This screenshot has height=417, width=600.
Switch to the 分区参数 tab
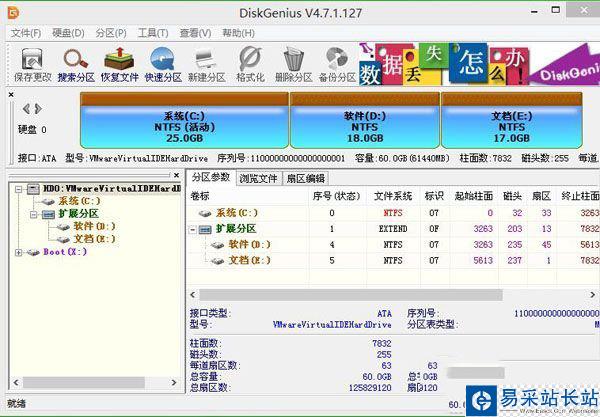point(211,177)
